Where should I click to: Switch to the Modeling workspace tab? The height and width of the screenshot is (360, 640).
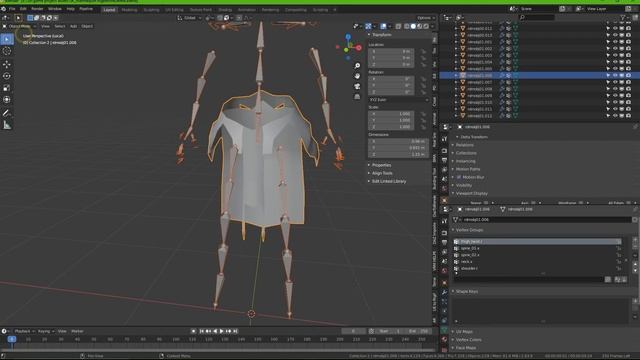tap(129, 10)
